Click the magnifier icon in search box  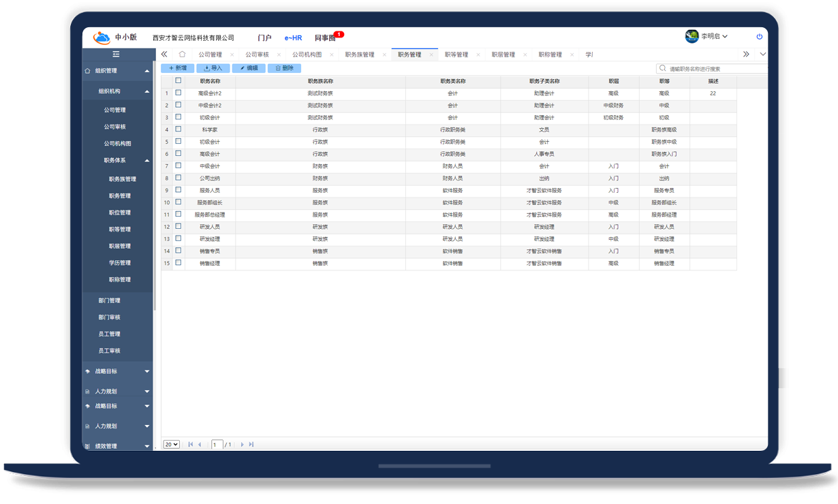coord(663,68)
